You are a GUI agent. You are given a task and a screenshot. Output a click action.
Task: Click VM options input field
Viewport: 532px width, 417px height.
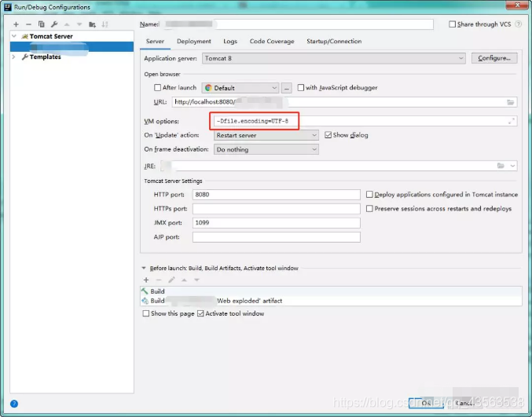pyautogui.click(x=365, y=121)
